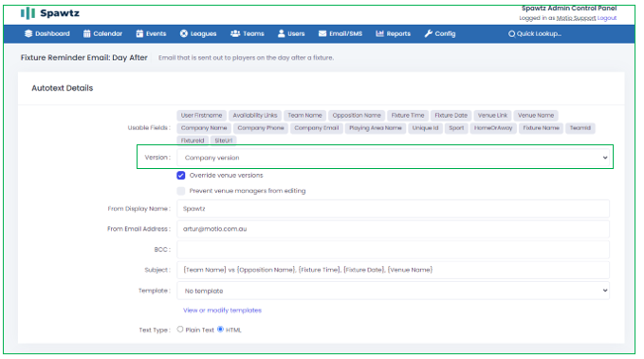Click the Quick Lookup magnifier icon
The image size is (644, 359).
511,34
